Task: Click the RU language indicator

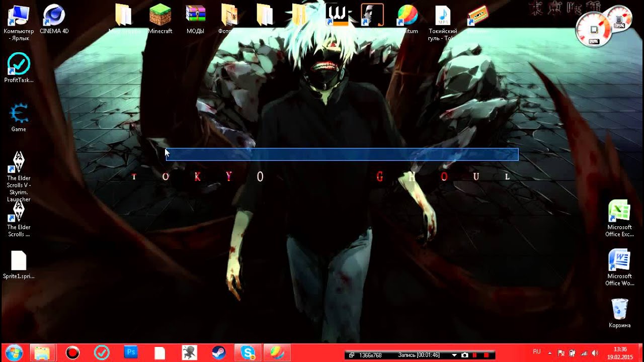Action: tap(537, 351)
